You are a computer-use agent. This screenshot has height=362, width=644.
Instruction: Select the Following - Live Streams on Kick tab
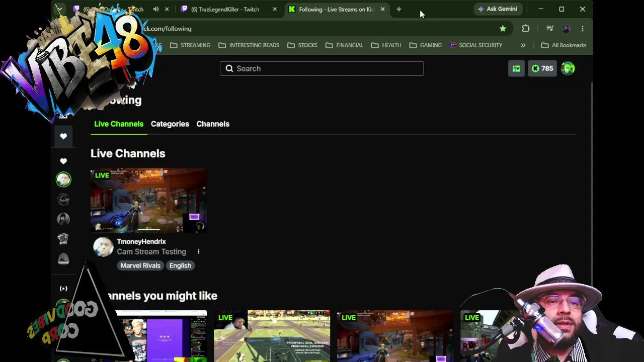tap(337, 9)
